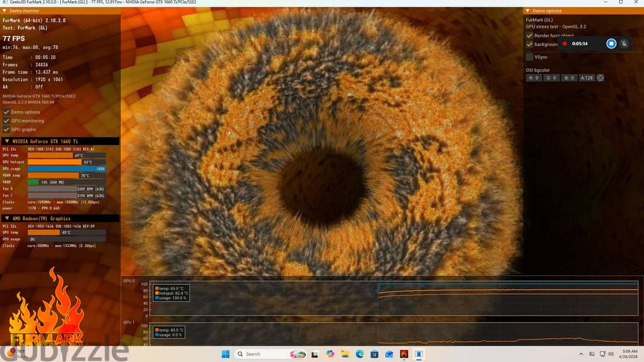Open the volume tray icon

(611, 354)
